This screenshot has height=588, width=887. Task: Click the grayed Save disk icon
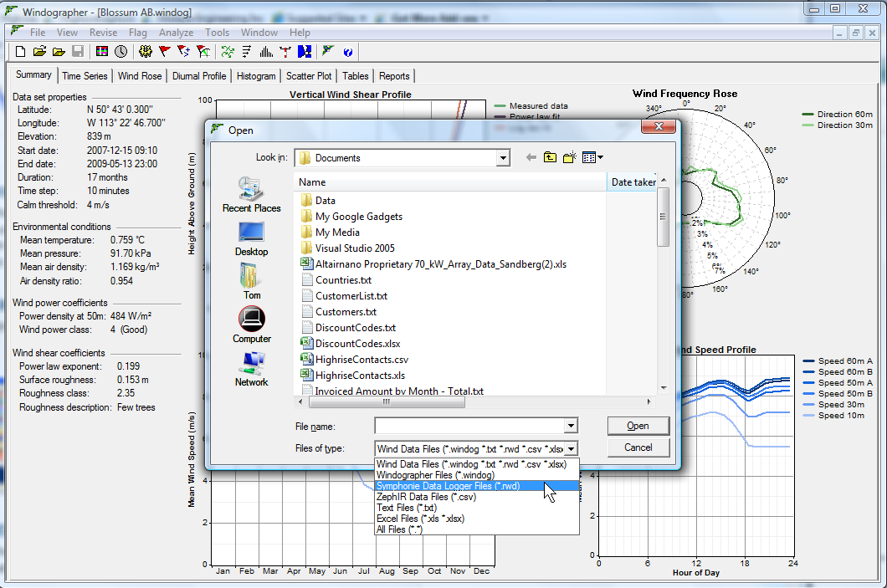point(78,52)
